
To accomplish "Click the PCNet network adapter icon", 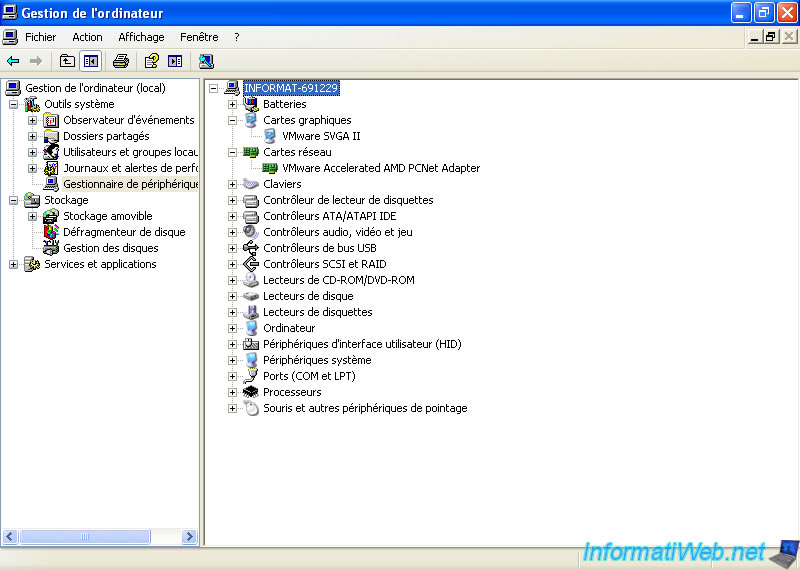I will [270, 168].
